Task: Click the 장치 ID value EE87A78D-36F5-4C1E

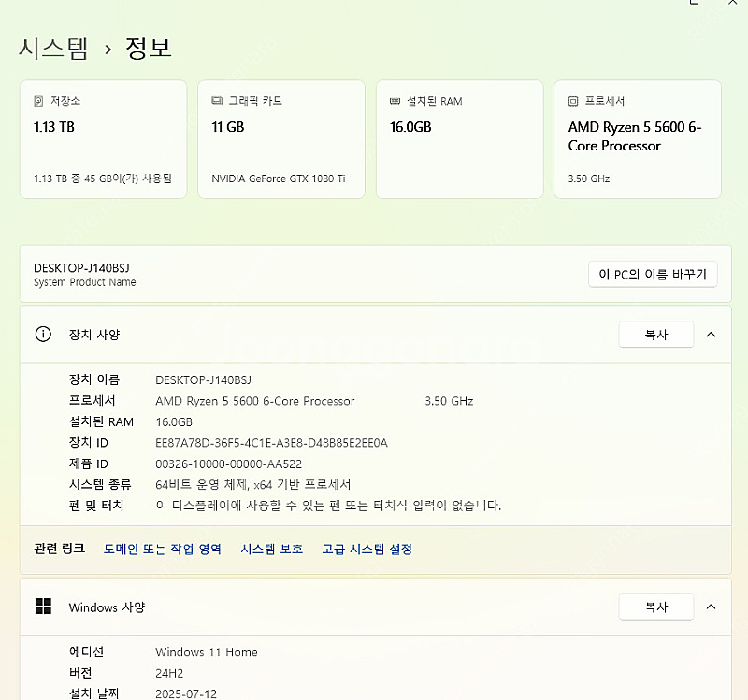Action: click(x=271, y=443)
